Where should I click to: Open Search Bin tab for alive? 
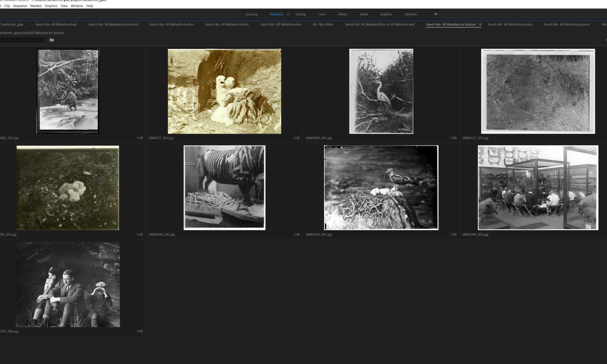281,25
